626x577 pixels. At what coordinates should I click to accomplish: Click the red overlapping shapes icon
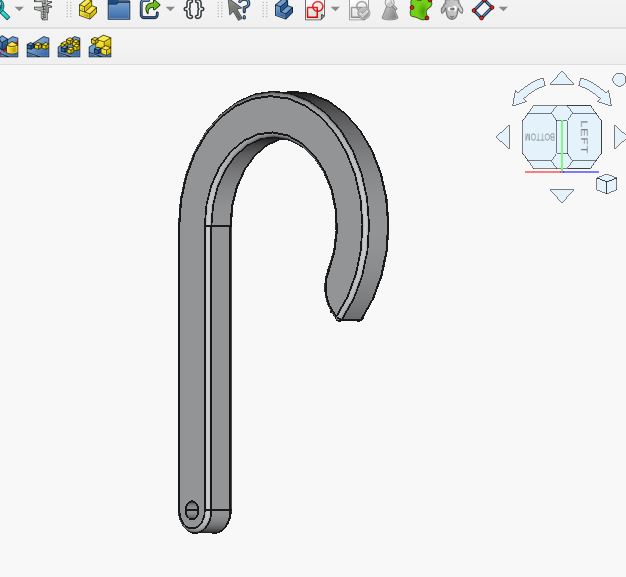tap(315, 9)
